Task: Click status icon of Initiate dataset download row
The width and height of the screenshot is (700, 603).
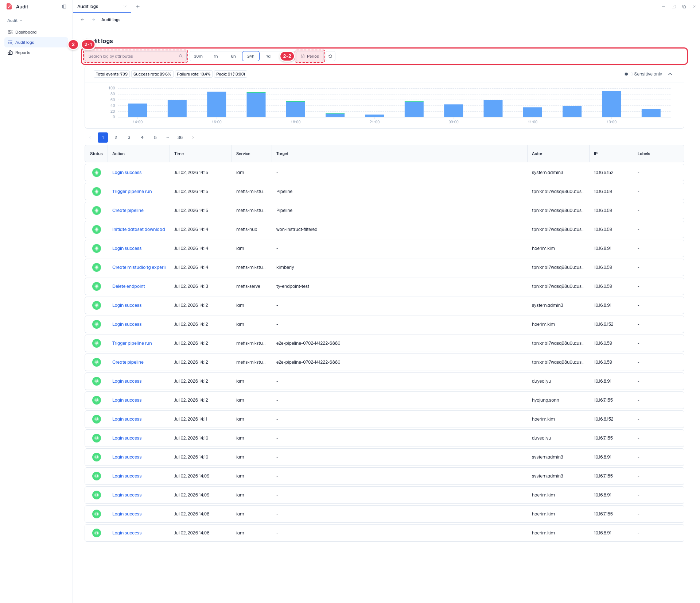Action: click(x=97, y=229)
